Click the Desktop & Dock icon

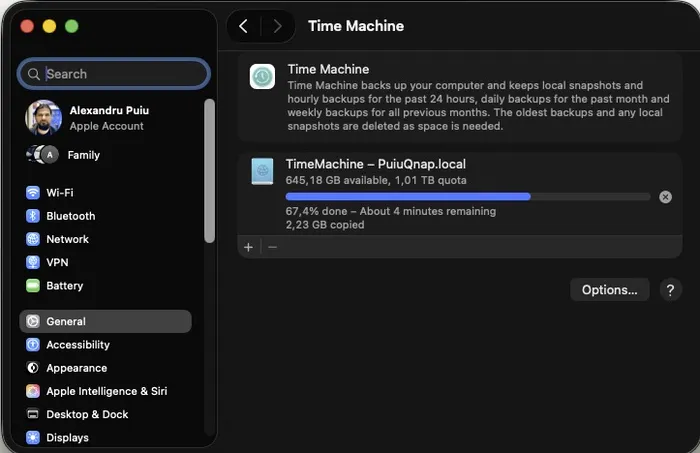click(x=33, y=414)
